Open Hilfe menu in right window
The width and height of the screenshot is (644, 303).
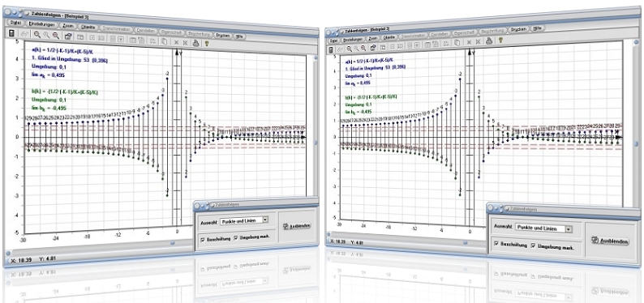[538, 28]
